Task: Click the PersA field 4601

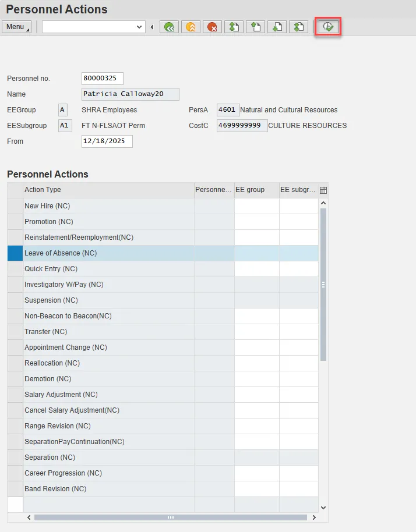Action: tap(228, 110)
